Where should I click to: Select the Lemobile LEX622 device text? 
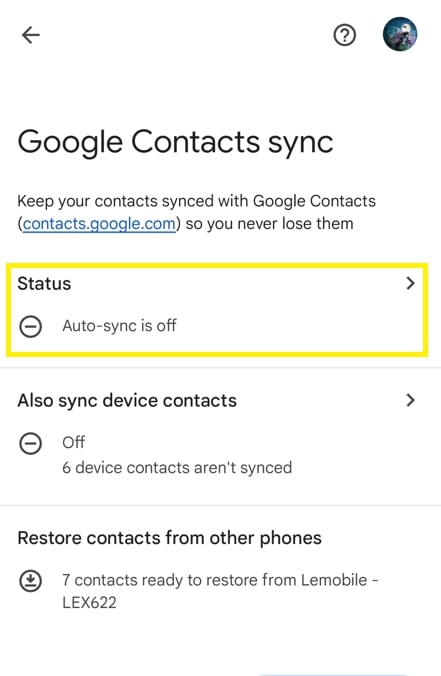pos(220,591)
